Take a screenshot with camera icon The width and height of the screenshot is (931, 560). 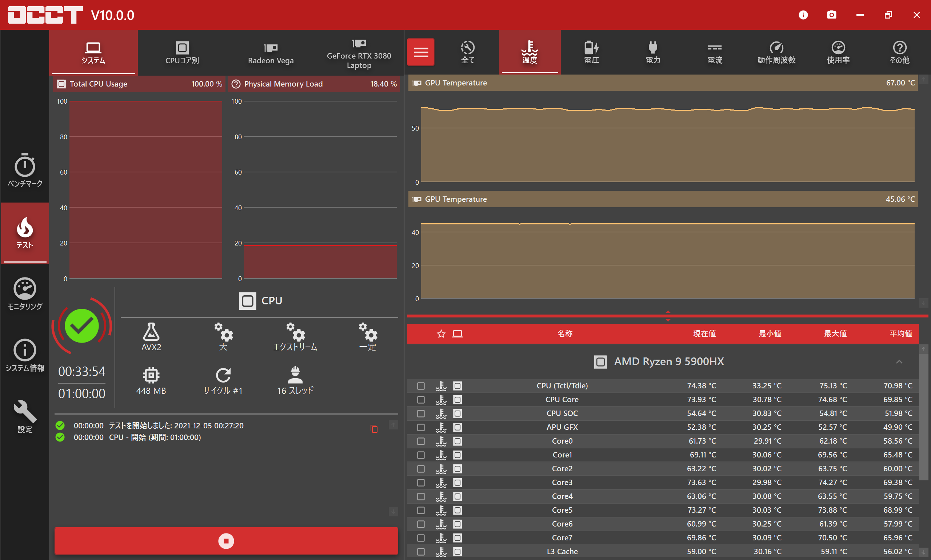point(831,15)
